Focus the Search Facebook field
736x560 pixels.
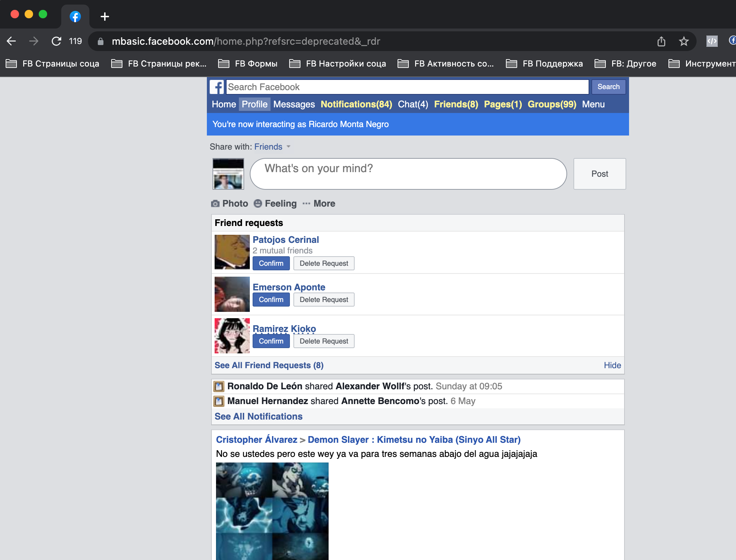click(407, 87)
